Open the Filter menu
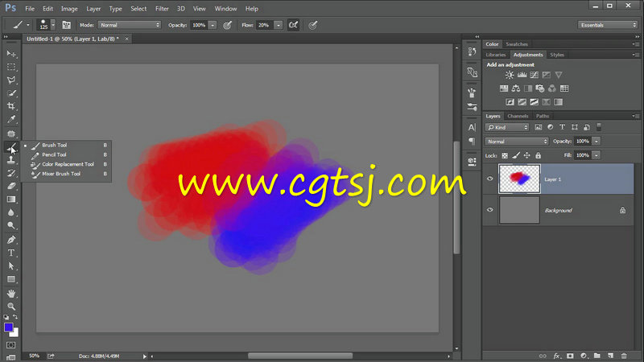644x362 pixels. tap(162, 9)
